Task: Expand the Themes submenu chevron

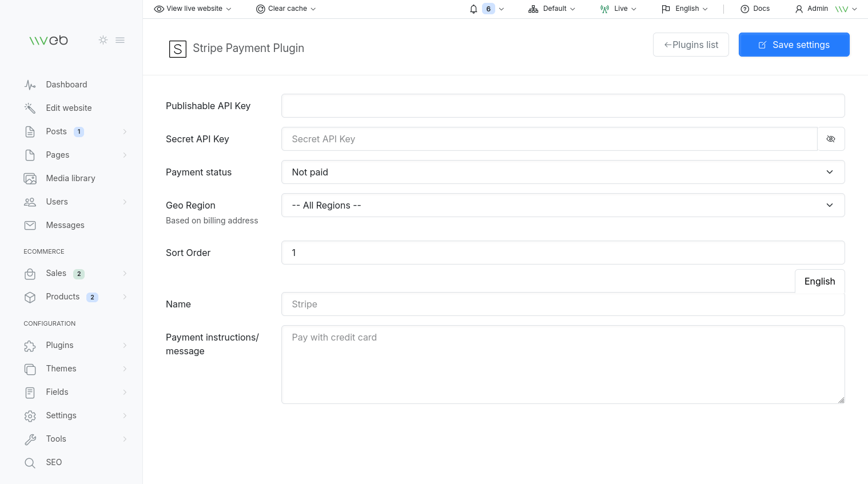Action: [125, 369]
